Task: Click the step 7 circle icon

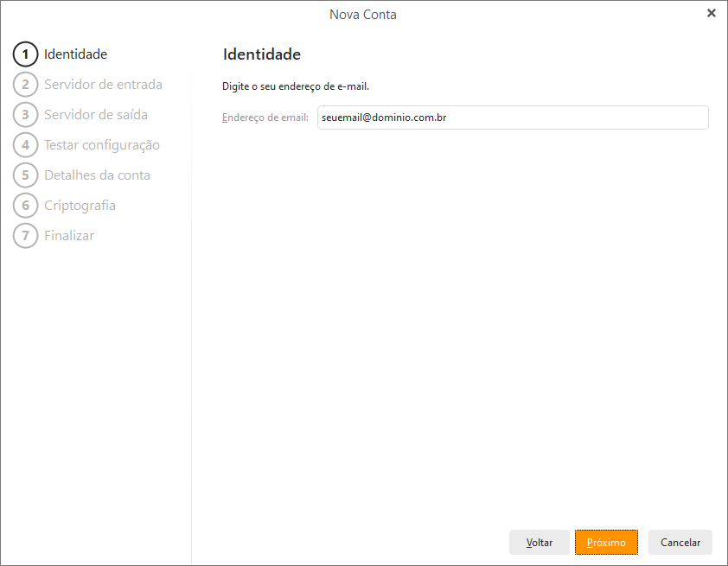Action: [x=26, y=235]
